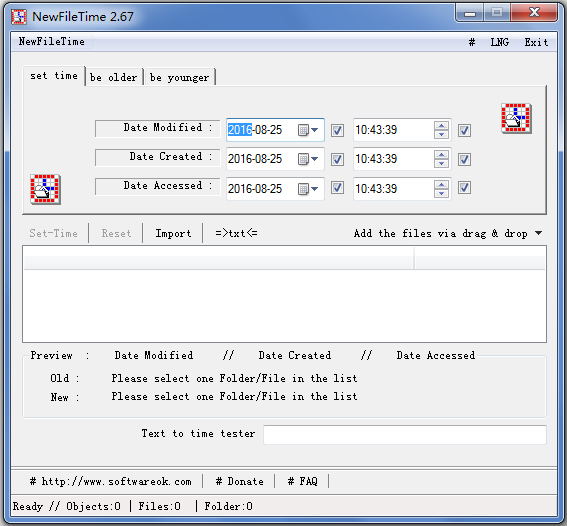Toggle the Date Modified time checkbox
Screen dimensions: 567x526
(464, 130)
